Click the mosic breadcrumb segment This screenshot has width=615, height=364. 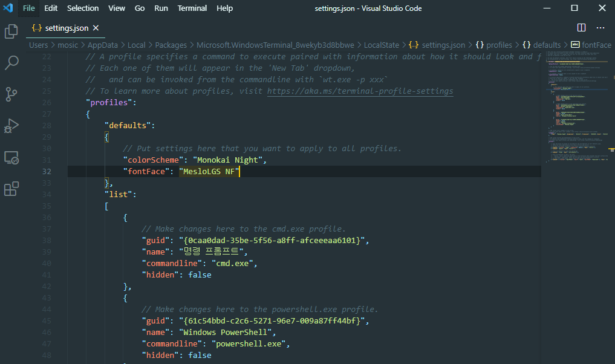[x=68, y=45]
